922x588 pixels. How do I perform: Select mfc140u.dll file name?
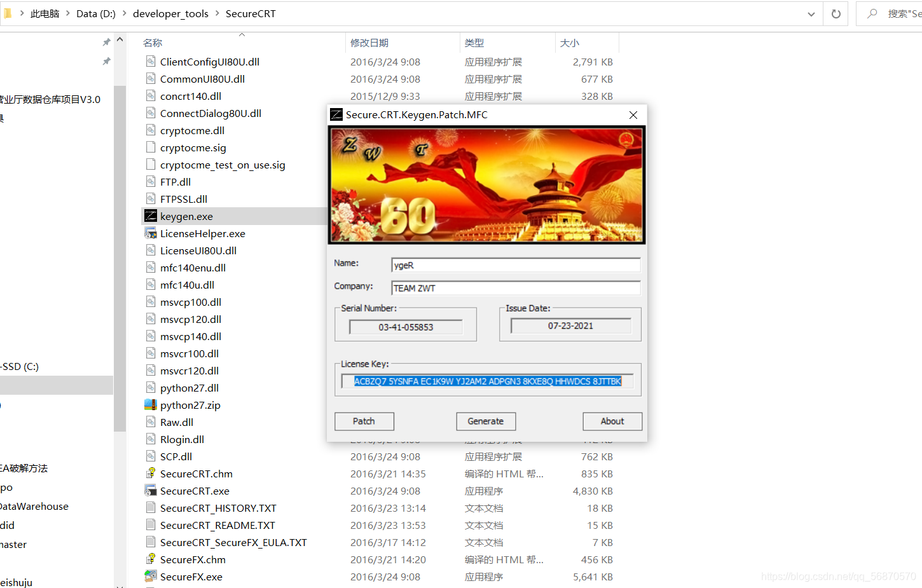click(x=187, y=285)
